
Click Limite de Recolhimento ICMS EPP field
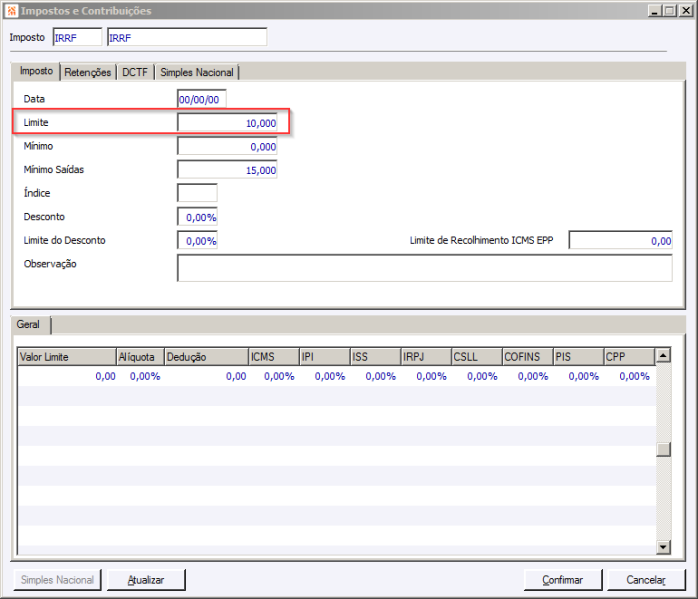[x=621, y=241]
